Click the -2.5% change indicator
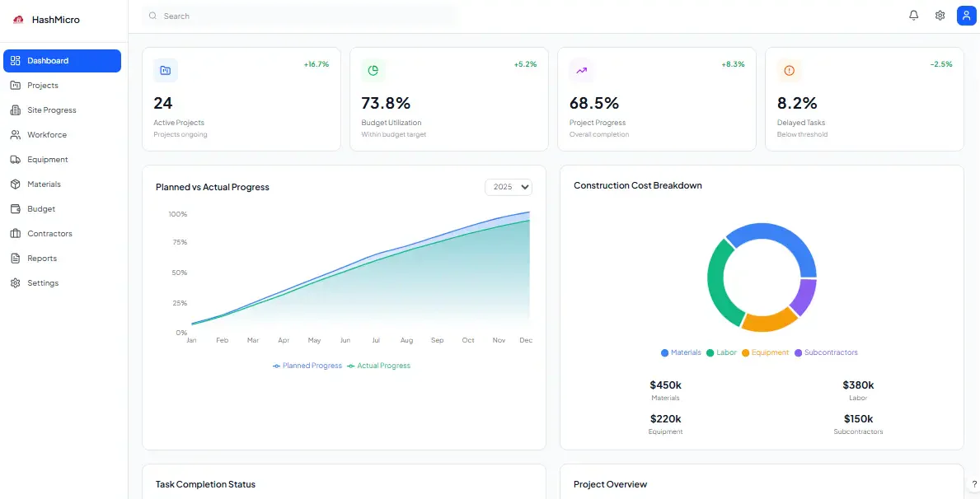Screen dimensions: 980x499 [x=941, y=64]
